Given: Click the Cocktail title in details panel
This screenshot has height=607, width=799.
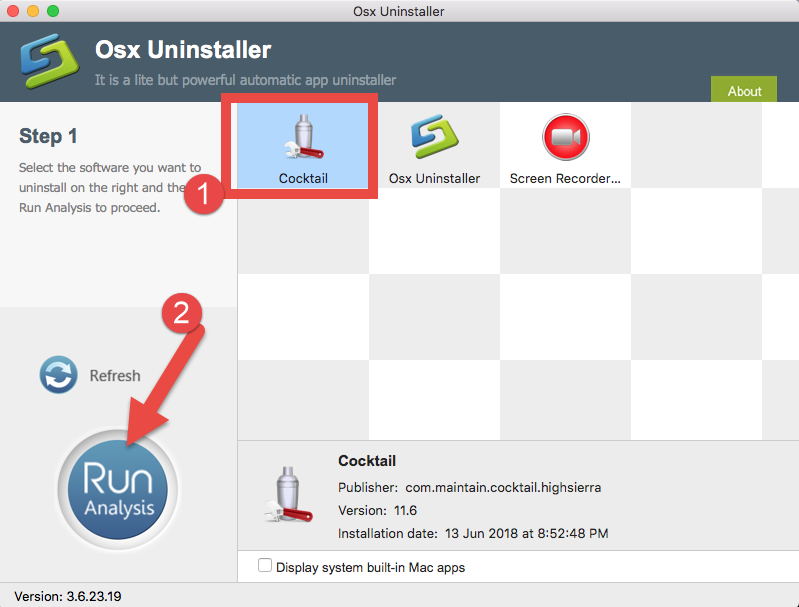Looking at the screenshot, I should 367,461.
